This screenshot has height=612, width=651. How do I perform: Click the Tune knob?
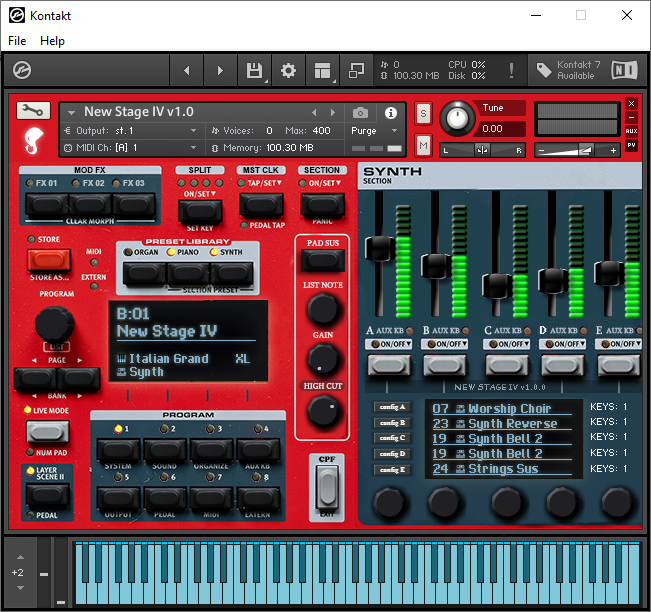(x=457, y=119)
